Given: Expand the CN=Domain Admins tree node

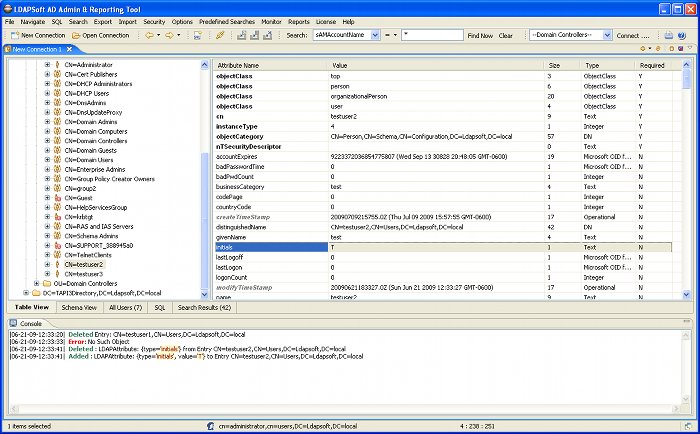Looking at the screenshot, I should tap(47, 121).
